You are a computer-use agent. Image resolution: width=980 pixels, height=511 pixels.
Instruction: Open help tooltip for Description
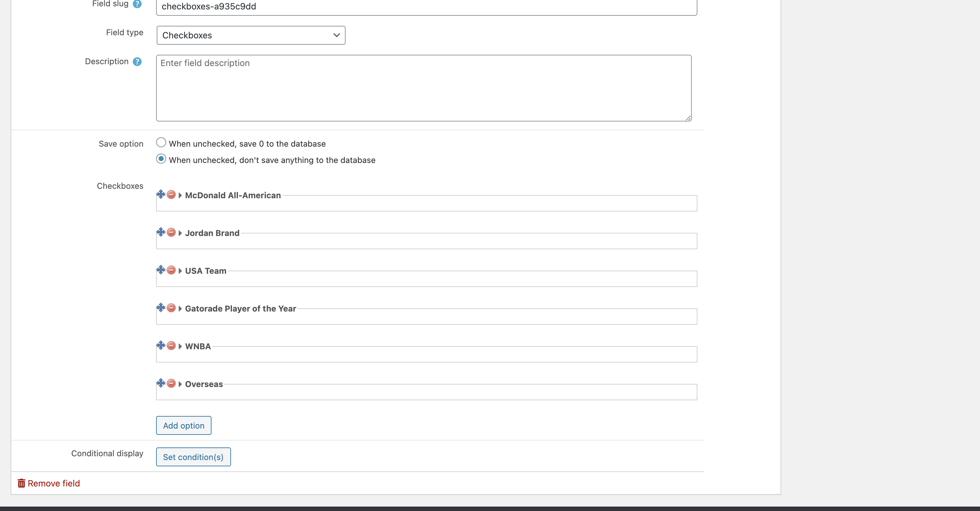click(137, 62)
